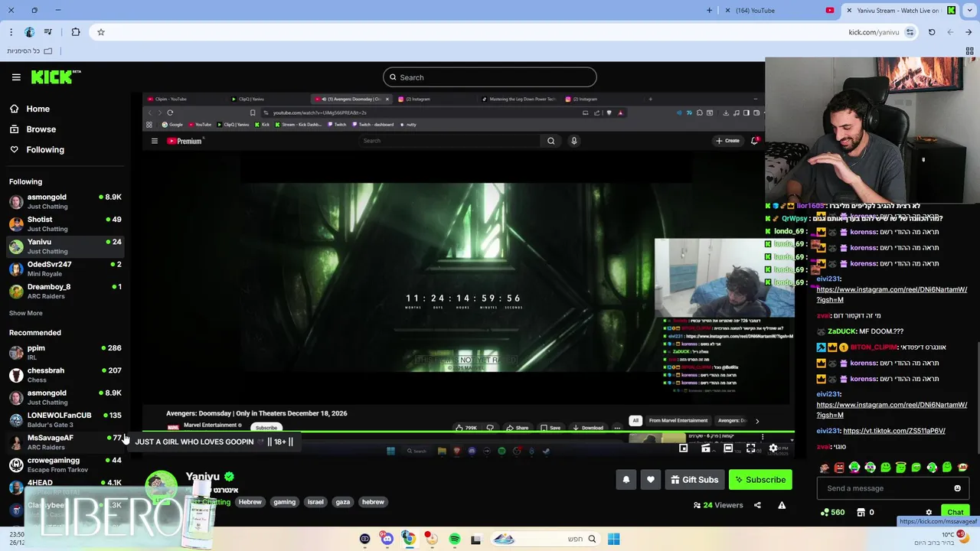Toggle the notification bell for Yanivu
The image size is (980, 551).
626,480
